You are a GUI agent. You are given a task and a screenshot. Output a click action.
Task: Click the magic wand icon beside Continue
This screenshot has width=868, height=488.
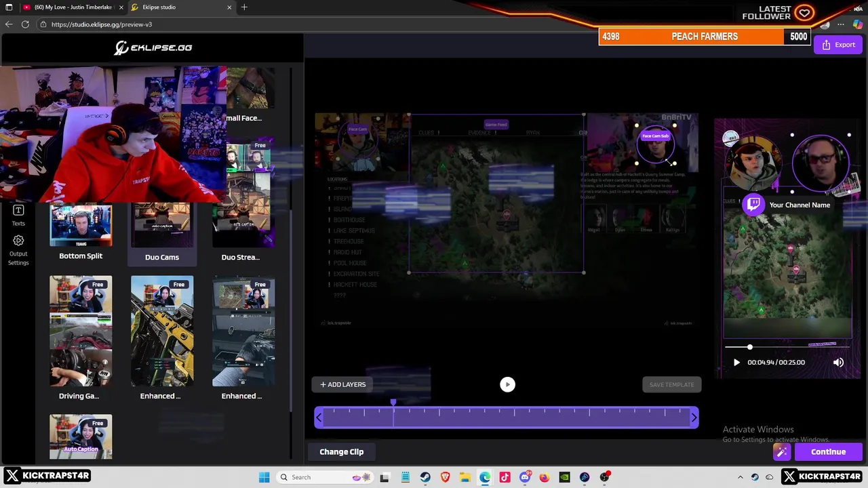click(782, 452)
